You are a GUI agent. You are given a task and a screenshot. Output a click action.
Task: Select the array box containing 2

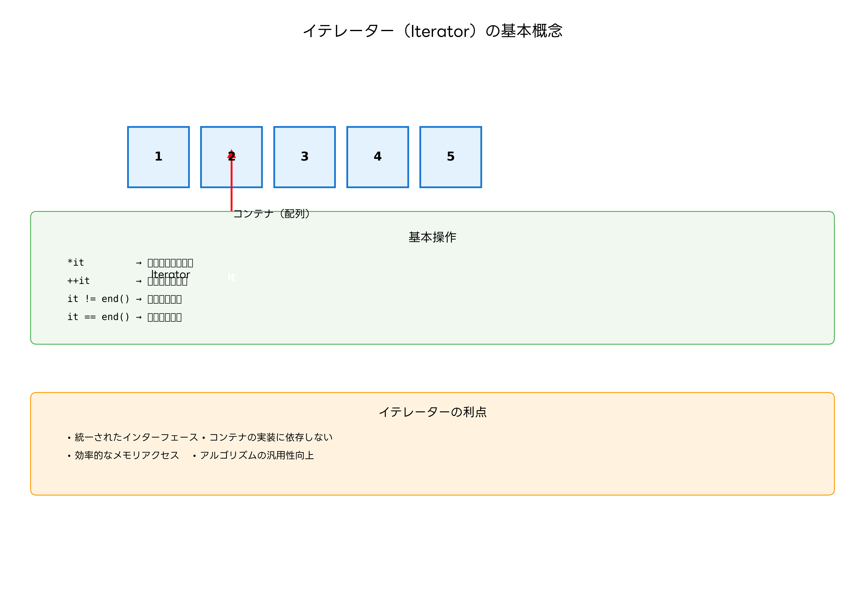click(x=231, y=157)
